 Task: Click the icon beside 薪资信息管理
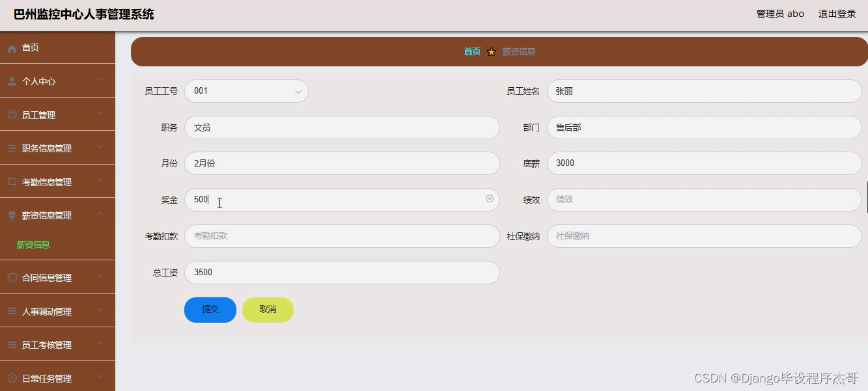point(12,215)
